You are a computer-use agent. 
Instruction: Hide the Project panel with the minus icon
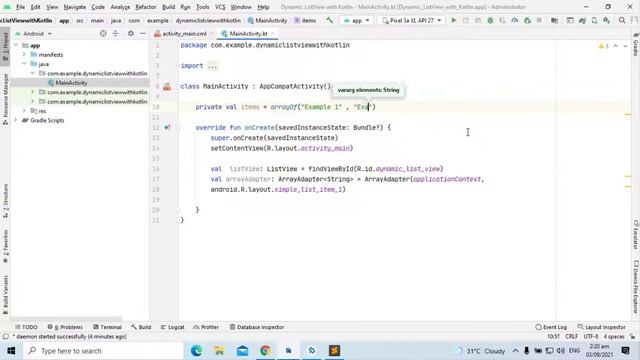click(x=143, y=33)
